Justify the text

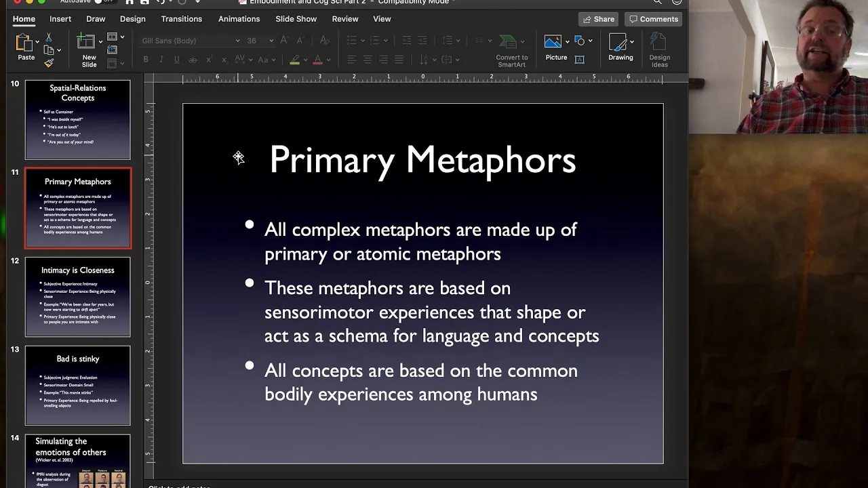(399, 60)
